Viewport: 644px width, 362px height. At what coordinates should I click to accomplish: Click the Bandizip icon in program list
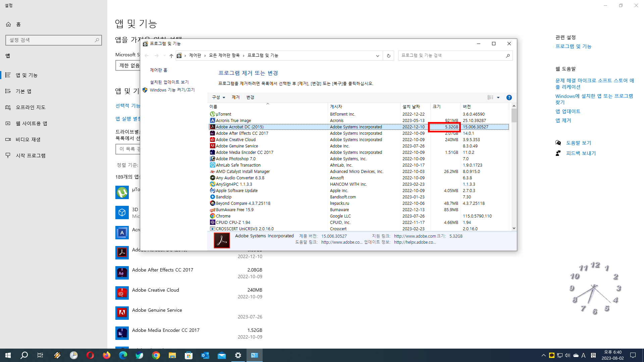click(x=212, y=197)
